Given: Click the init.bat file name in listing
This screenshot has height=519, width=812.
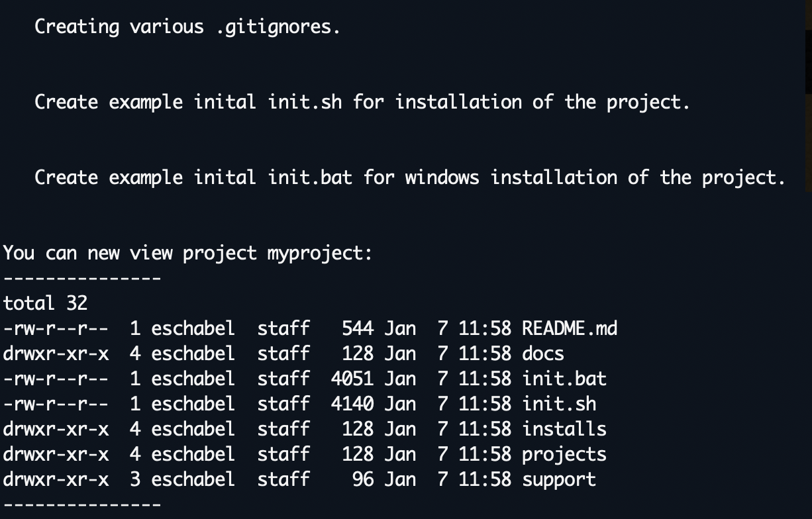Looking at the screenshot, I should pyautogui.click(x=564, y=379).
